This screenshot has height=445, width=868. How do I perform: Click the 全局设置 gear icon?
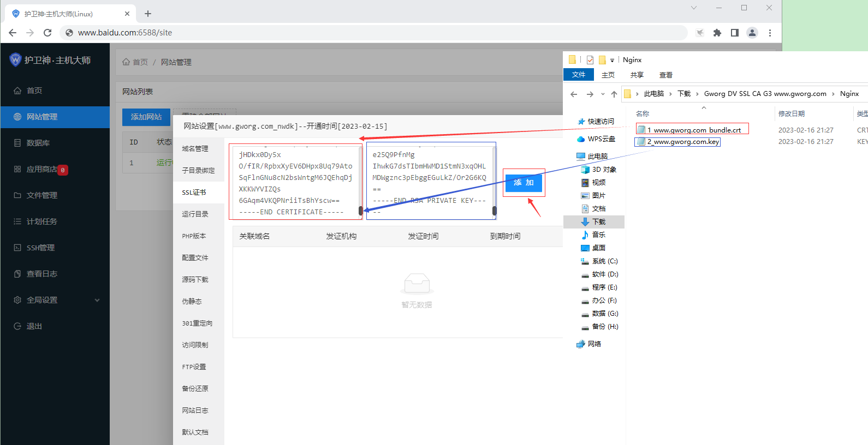[x=17, y=300]
